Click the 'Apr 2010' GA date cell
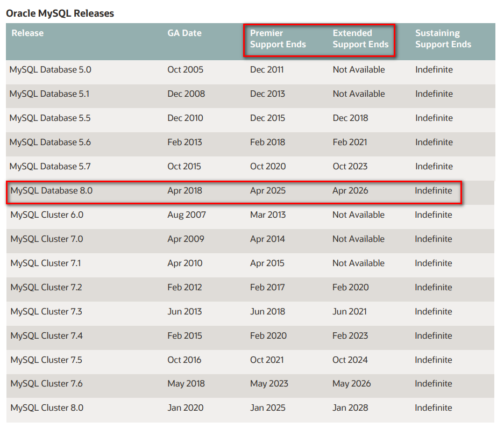 pos(185,263)
